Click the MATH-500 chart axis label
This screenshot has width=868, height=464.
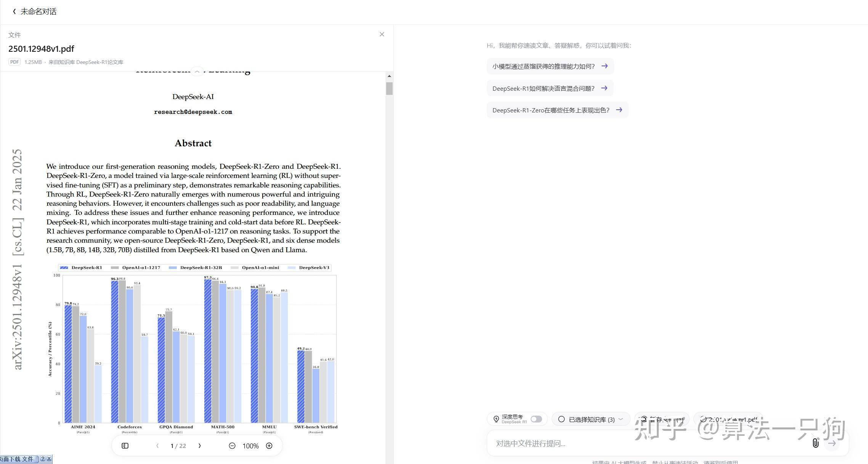(x=223, y=427)
